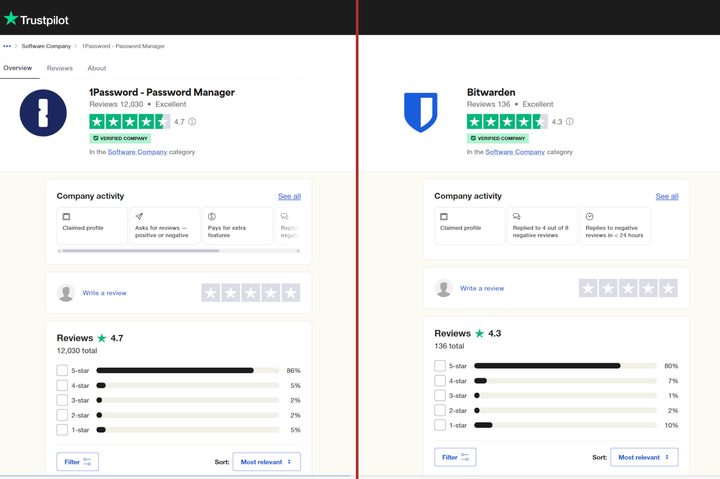The image size is (720, 479).
Task: Click 1Password 5-star 86% bar
Action: point(188,370)
